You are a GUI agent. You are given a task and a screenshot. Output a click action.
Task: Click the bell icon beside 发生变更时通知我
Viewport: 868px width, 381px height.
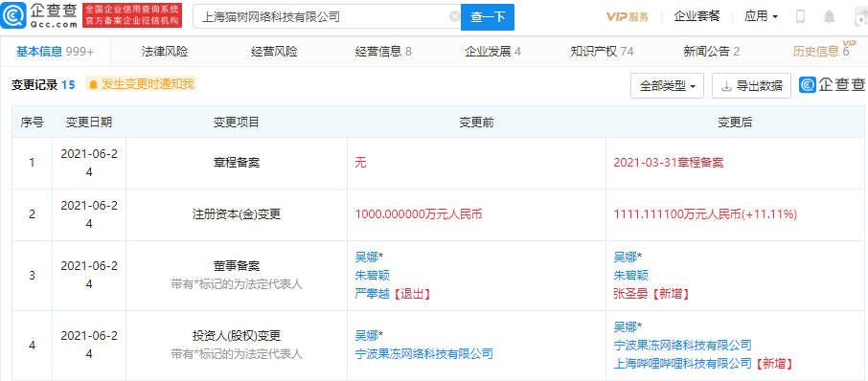(94, 84)
